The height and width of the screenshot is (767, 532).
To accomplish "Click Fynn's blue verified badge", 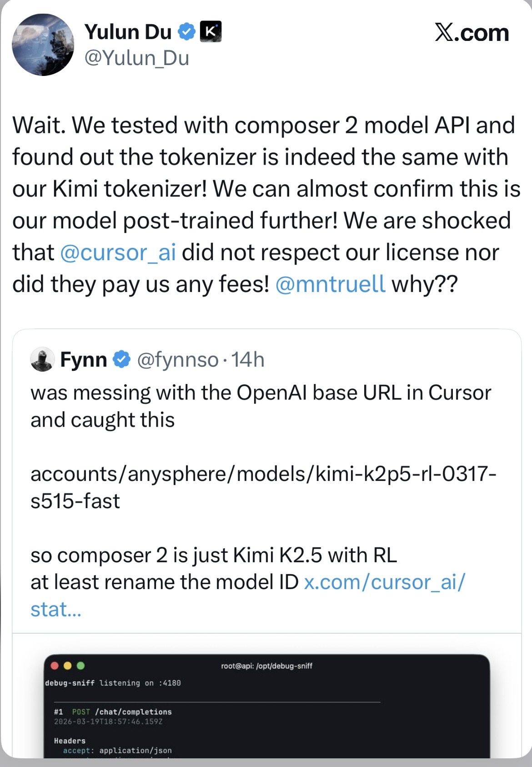I will 121,359.
